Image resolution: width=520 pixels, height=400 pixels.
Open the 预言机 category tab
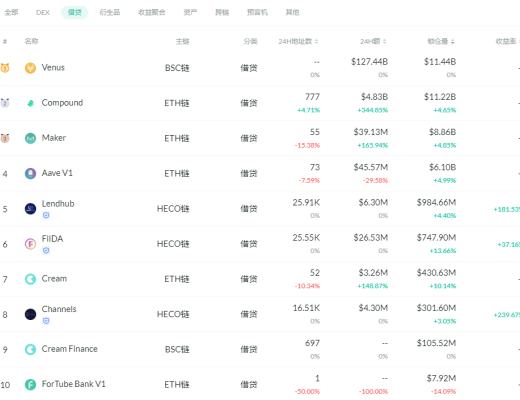257,12
